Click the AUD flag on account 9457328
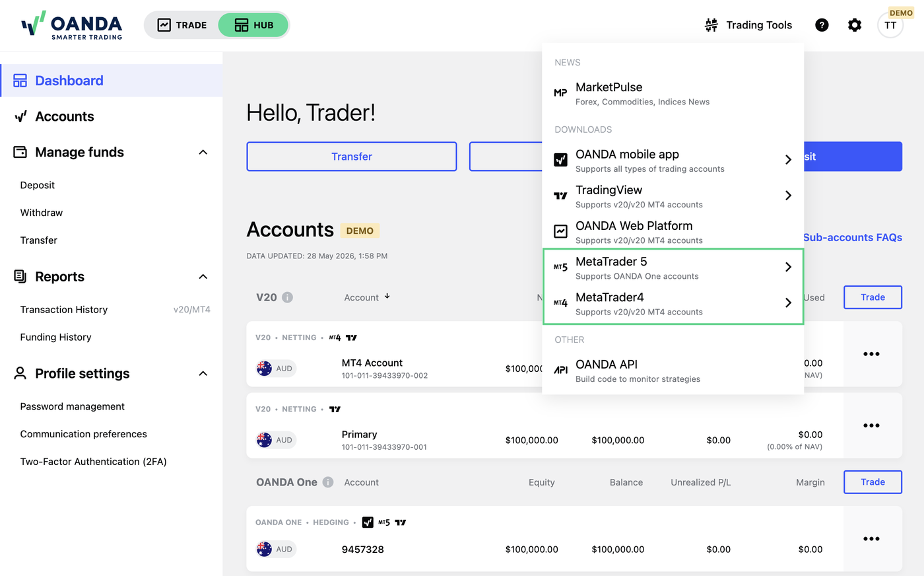Viewport: 924px width, 576px height. point(264,550)
